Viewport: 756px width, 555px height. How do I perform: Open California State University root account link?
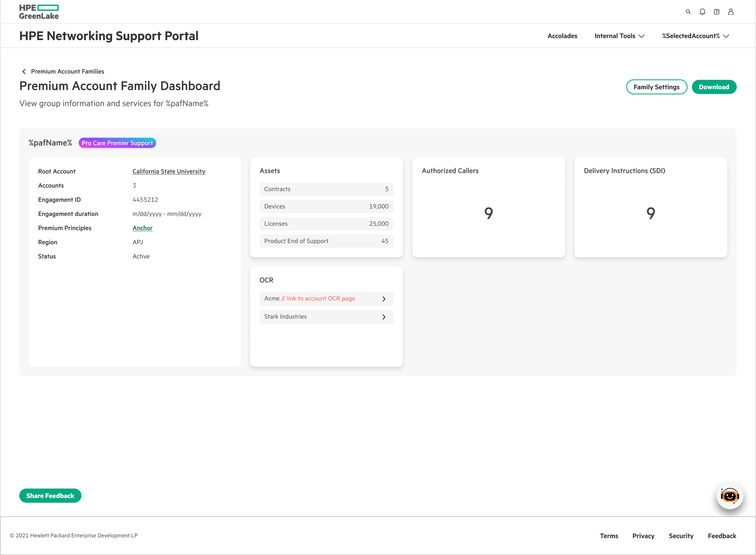169,171
